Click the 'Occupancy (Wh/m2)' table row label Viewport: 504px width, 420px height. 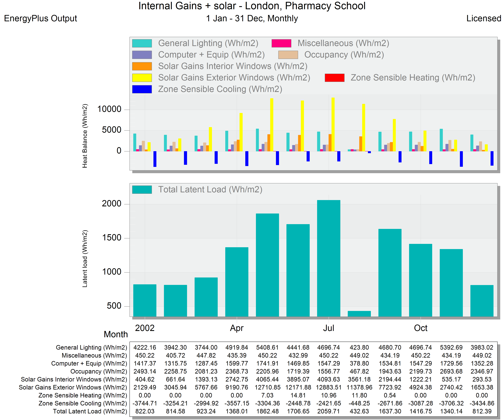[99, 372]
